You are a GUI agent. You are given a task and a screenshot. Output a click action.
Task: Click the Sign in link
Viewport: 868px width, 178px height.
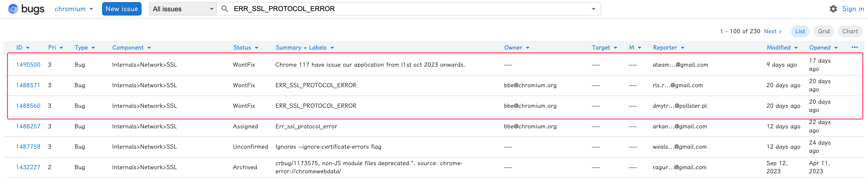coord(852,9)
